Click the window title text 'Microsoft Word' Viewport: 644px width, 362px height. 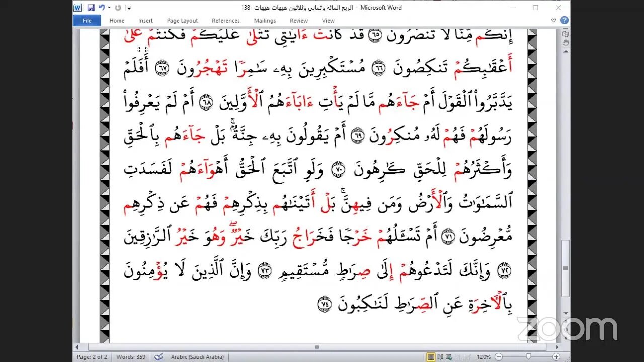click(x=381, y=8)
